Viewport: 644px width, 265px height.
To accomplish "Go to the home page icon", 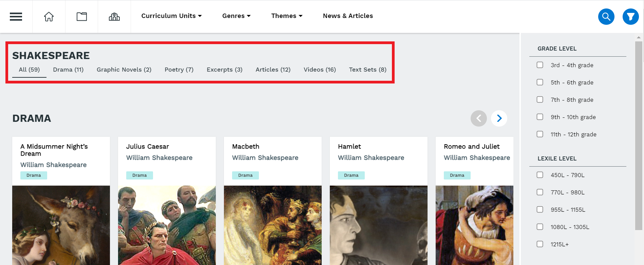I will [x=49, y=17].
